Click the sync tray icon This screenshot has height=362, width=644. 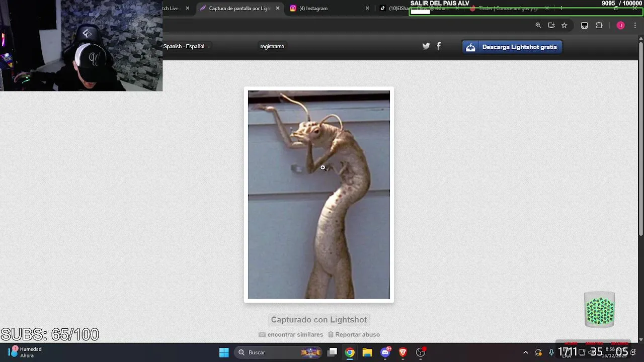pos(538,352)
